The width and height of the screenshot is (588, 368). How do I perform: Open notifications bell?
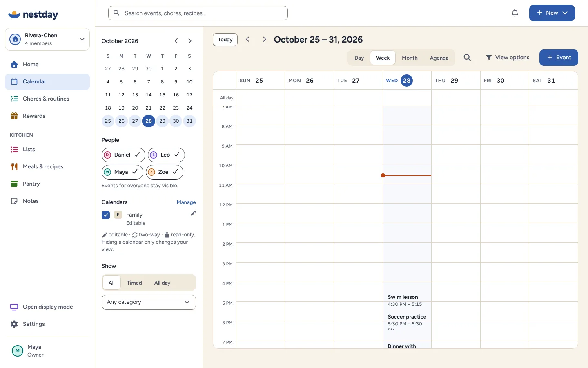pyautogui.click(x=515, y=13)
